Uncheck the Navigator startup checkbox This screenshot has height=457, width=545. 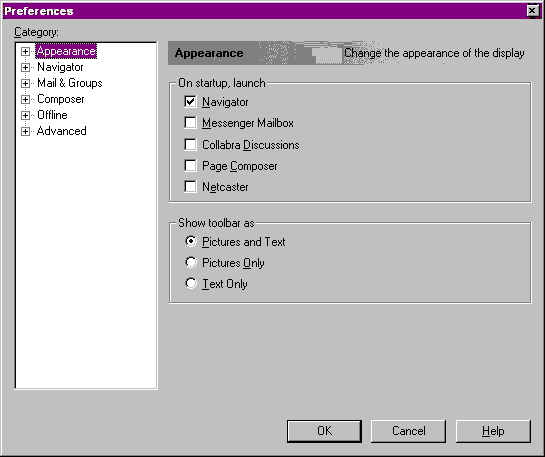pyautogui.click(x=190, y=102)
